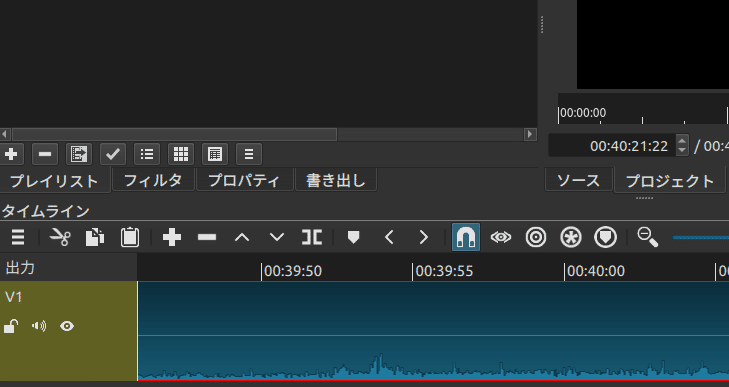Select the V1 track header
This screenshot has height=387, width=729.
(68, 331)
